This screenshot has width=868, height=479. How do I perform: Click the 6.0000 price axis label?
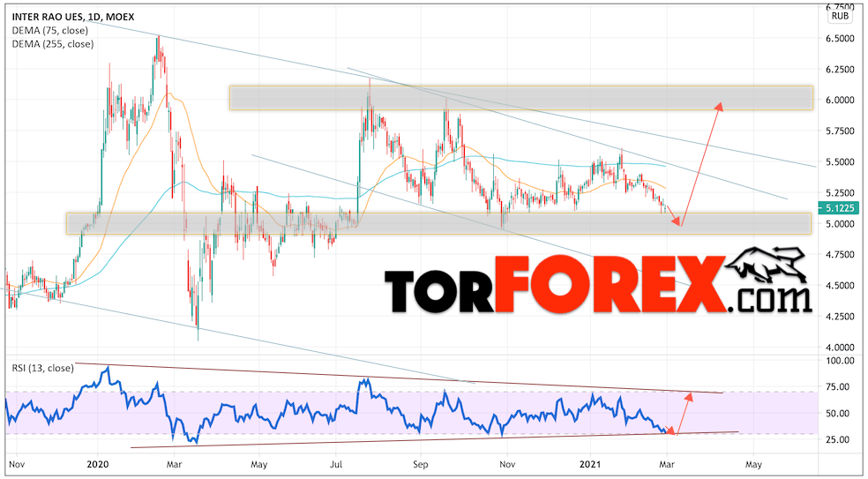click(x=839, y=101)
